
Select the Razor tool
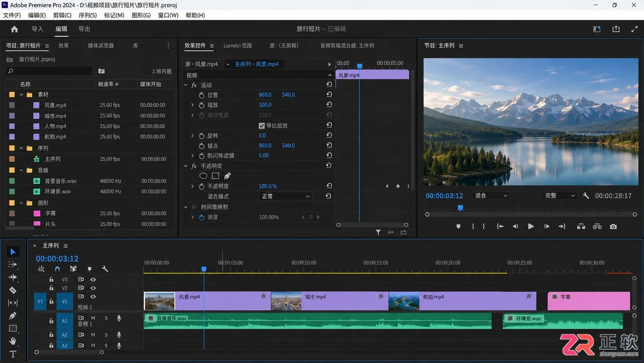(x=13, y=290)
